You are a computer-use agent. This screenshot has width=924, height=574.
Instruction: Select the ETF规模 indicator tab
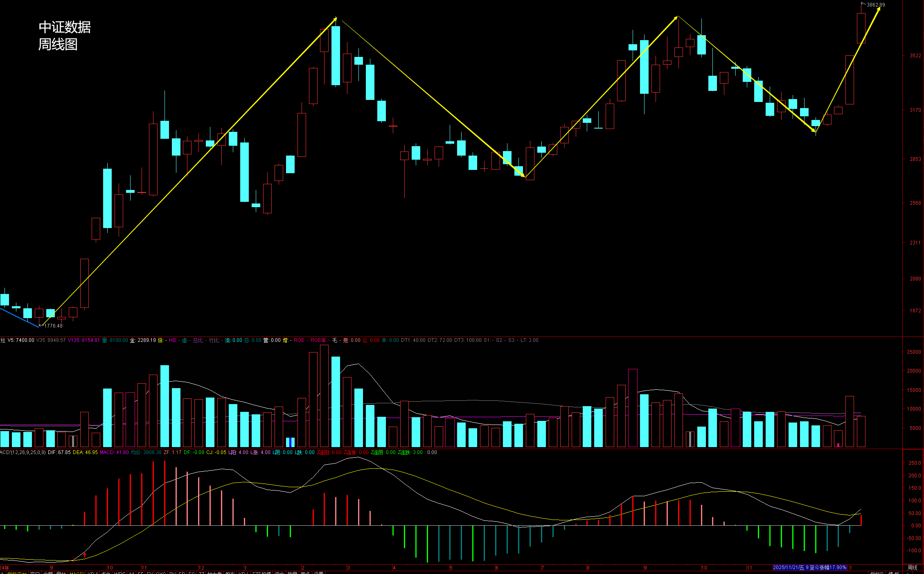pos(261,573)
